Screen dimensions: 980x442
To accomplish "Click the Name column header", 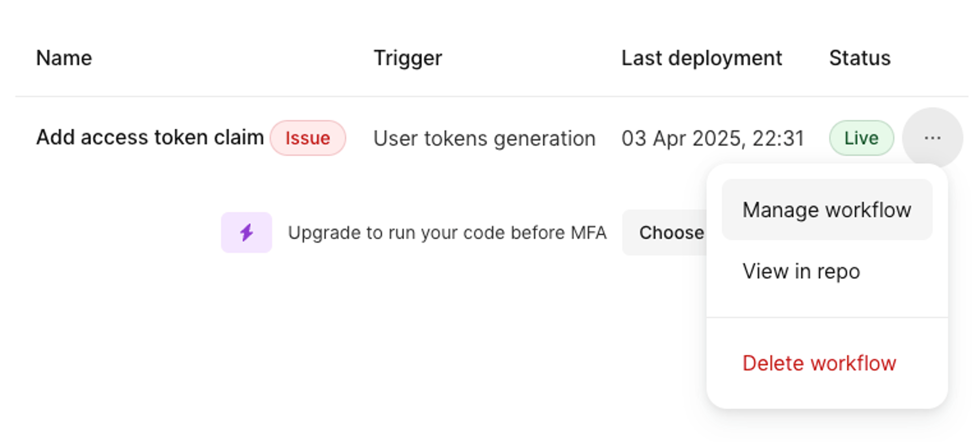I will (x=64, y=58).
